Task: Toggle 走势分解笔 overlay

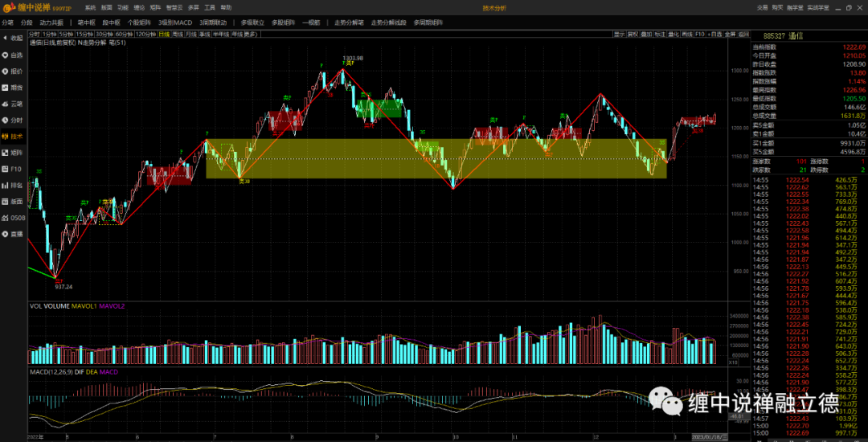Action: tap(350, 23)
